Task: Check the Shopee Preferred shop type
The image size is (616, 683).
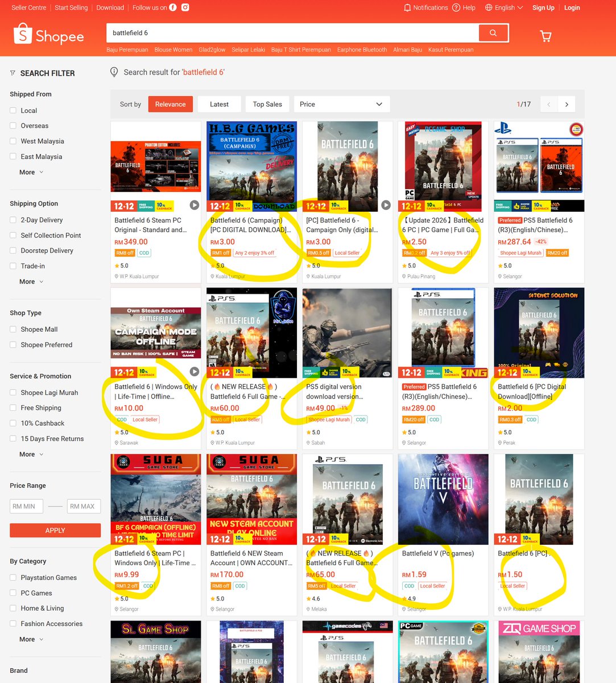Action: (x=13, y=344)
